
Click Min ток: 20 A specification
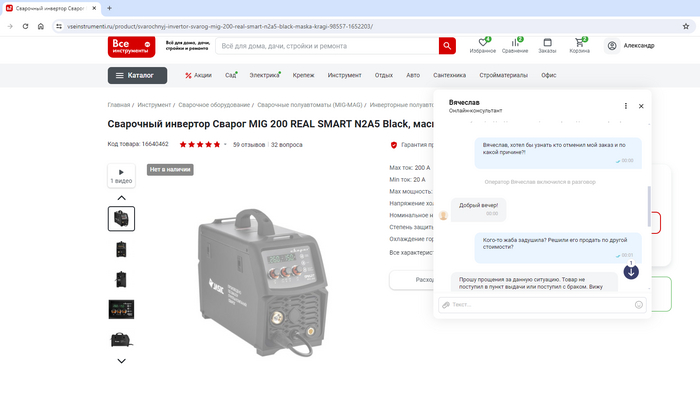(x=407, y=179)
